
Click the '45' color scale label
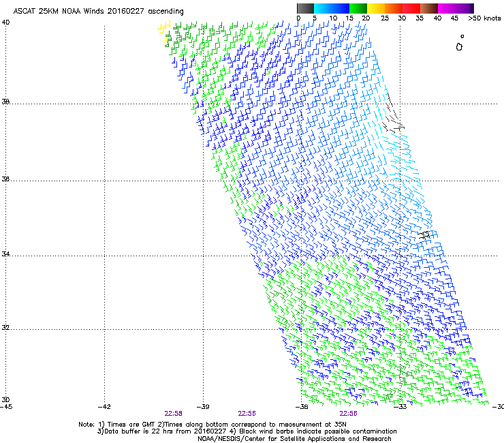[x=454, y=18]
